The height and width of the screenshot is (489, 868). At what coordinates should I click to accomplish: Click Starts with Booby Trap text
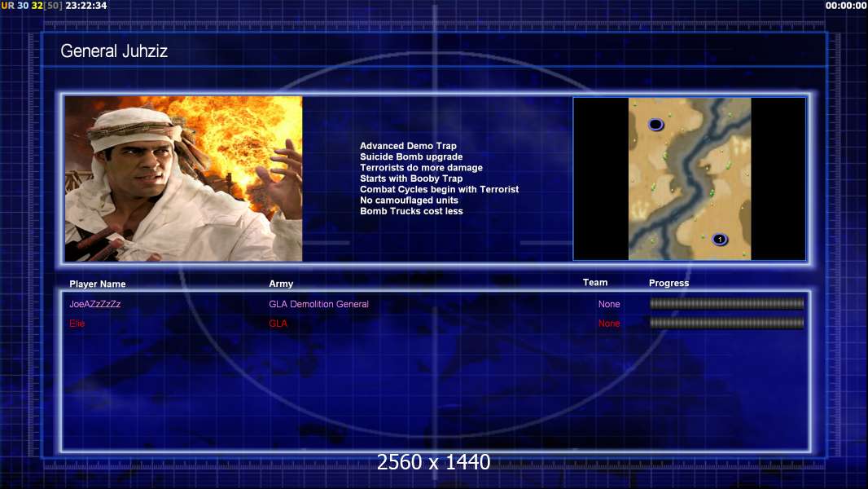point(411,178)
